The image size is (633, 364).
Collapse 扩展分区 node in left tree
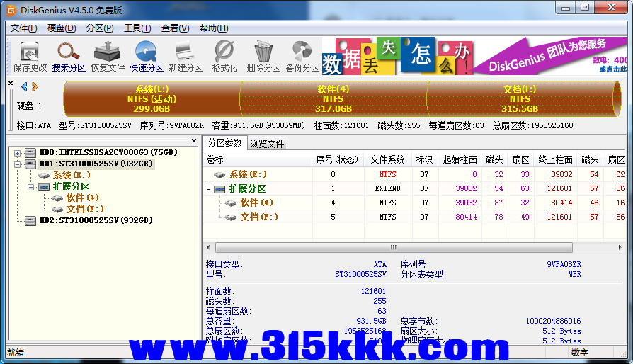point(30,187)
